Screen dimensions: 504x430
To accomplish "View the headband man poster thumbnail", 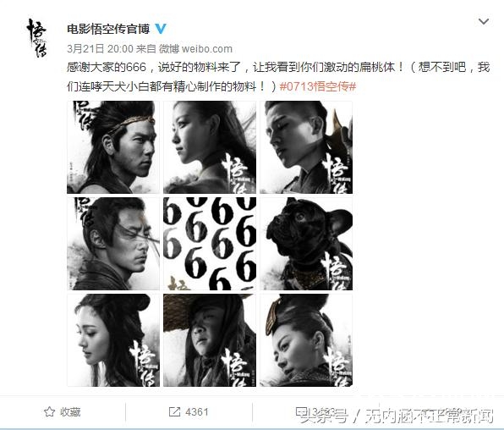I will pyautogui.click(x=113, y=147).
